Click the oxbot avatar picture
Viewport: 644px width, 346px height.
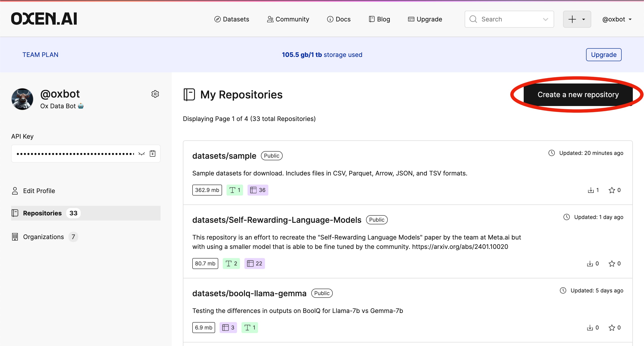coord(22,99)
